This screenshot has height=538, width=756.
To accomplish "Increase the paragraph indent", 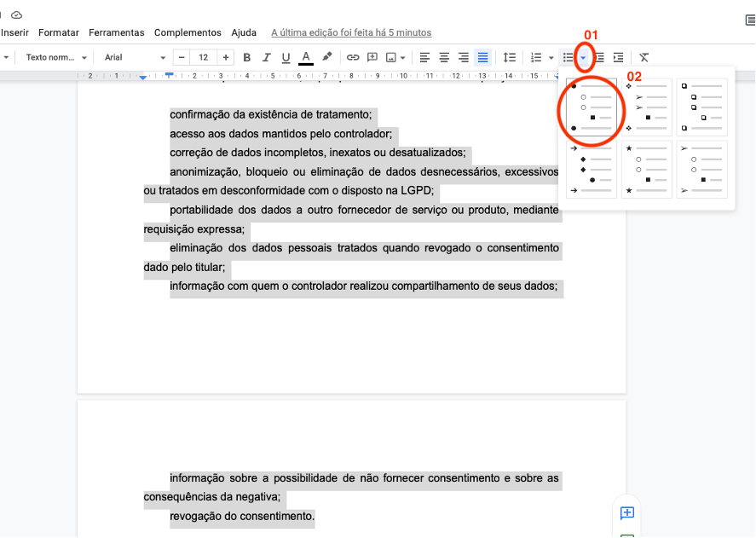I will [618, 57].
